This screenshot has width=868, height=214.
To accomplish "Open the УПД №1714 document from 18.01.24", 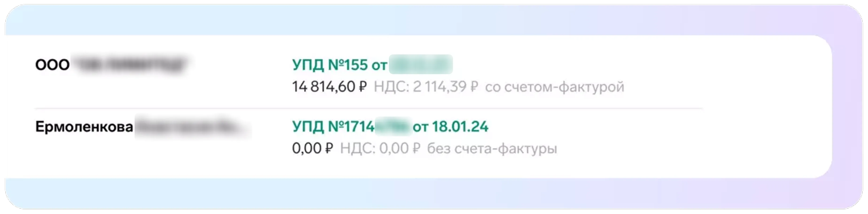I will point(390,127).
